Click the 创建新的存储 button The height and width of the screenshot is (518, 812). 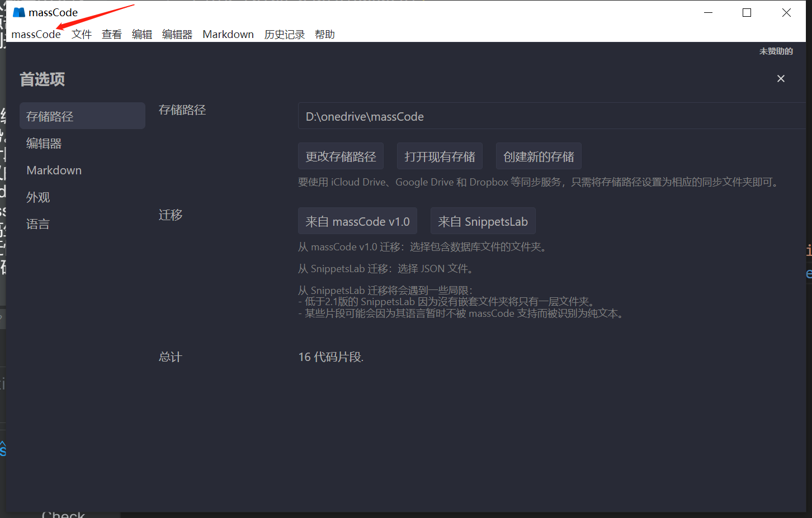point(539,156)
